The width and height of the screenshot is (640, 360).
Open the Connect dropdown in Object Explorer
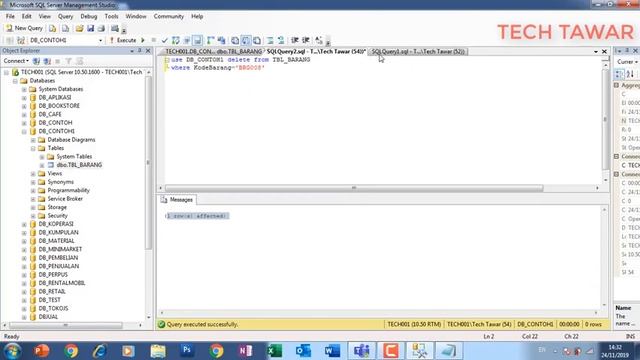coord(16,61)
